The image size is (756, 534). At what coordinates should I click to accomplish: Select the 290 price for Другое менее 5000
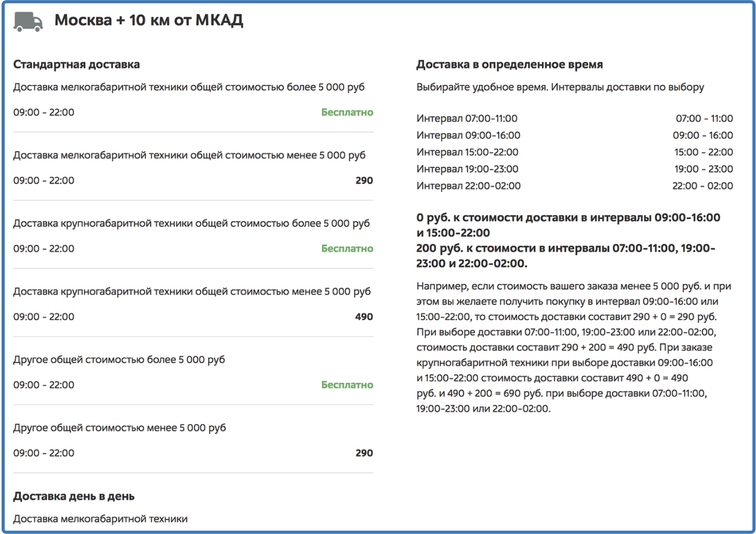click(x=365, y=452)
